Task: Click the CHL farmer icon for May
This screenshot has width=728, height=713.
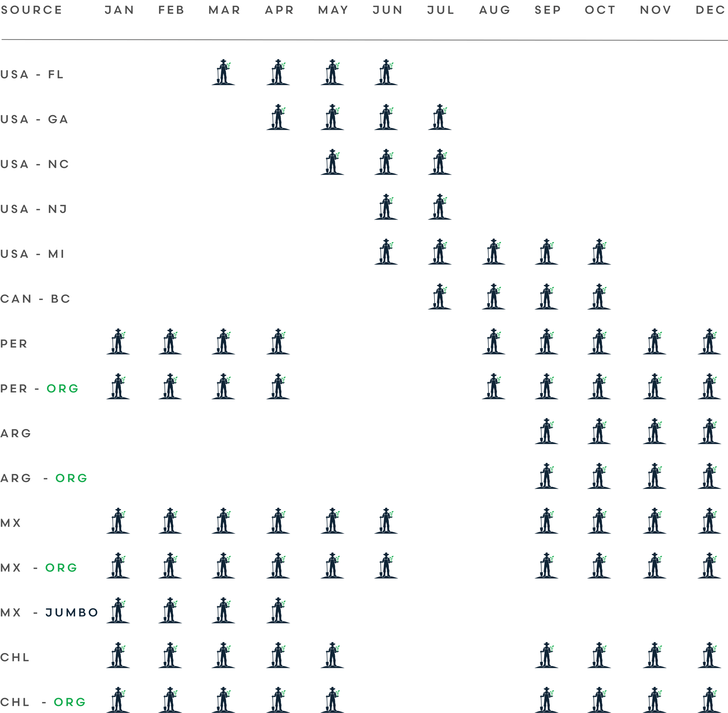Action: pyautogui.click(x=332, y=656)
